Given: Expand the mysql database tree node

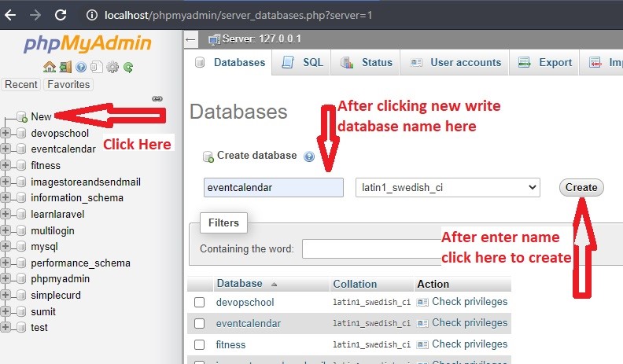Looking at the screenshot, I should [6, 247].
